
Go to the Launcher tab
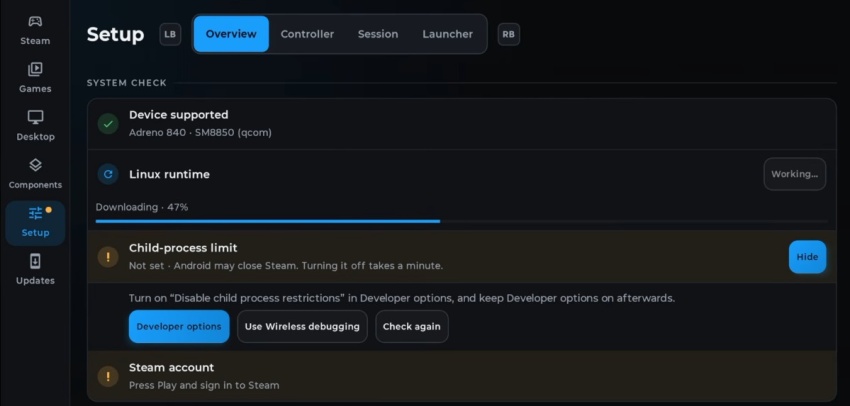448,34
